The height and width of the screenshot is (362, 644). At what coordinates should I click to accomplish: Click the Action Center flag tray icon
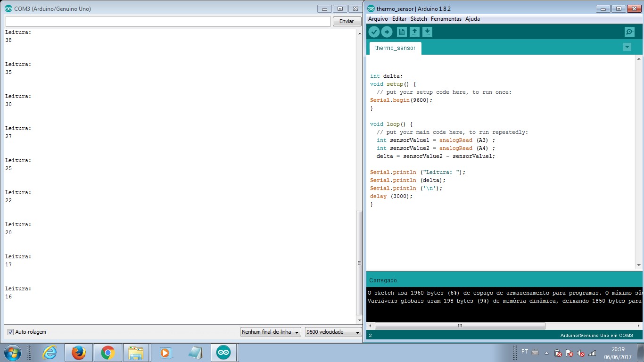coord(570,353)
